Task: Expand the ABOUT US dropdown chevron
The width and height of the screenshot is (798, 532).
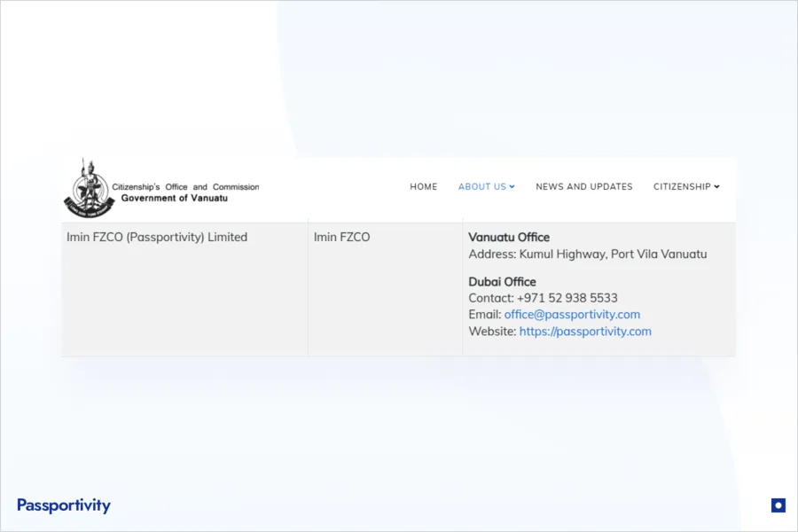Action: (x=512, y=187)
